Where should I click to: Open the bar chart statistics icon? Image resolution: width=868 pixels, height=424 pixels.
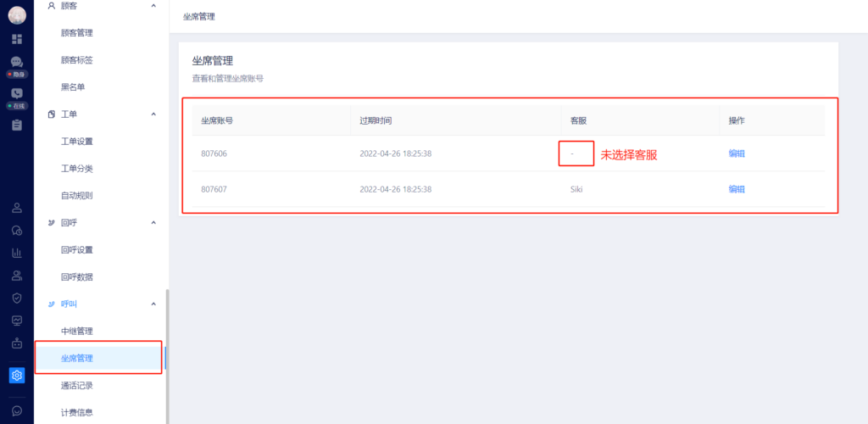(x=17, y=253)
